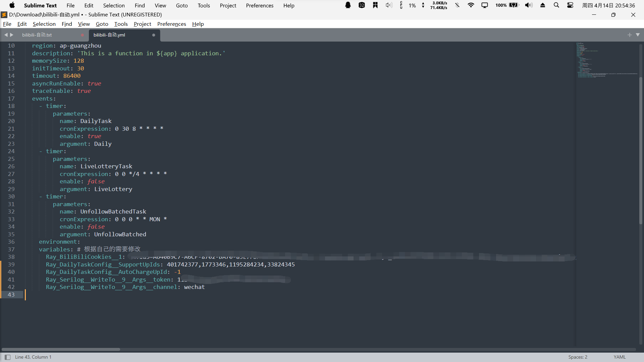Open Control Center icon in menu bar
The image size is (644, 362).
(x=570, y=5)
